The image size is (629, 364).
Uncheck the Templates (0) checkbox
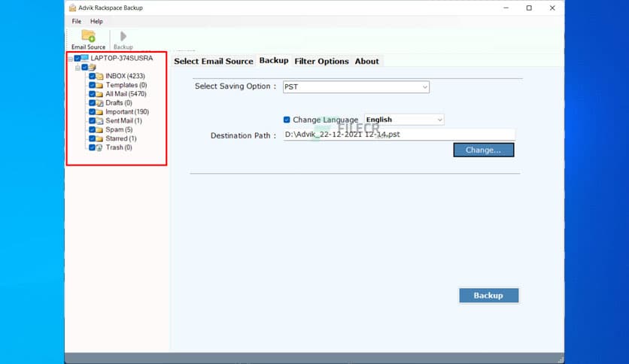[92, 85]
